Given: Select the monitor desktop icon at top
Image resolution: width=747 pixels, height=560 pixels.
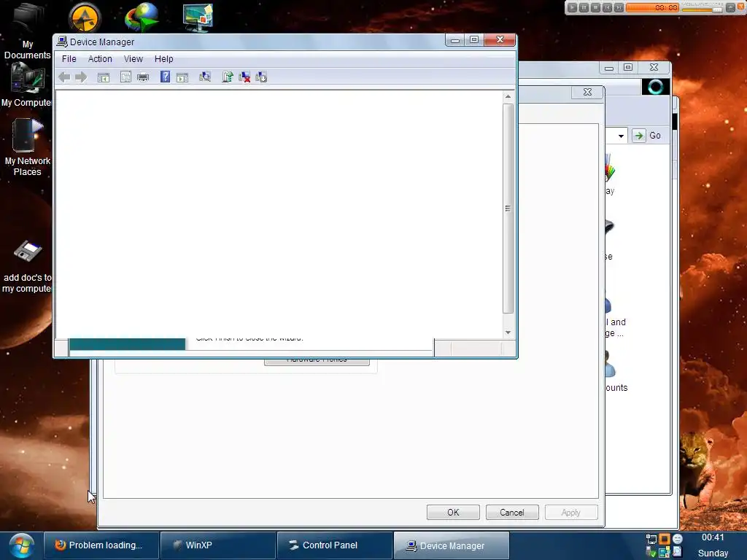Looking at the screenshot, I should [198, 17].
